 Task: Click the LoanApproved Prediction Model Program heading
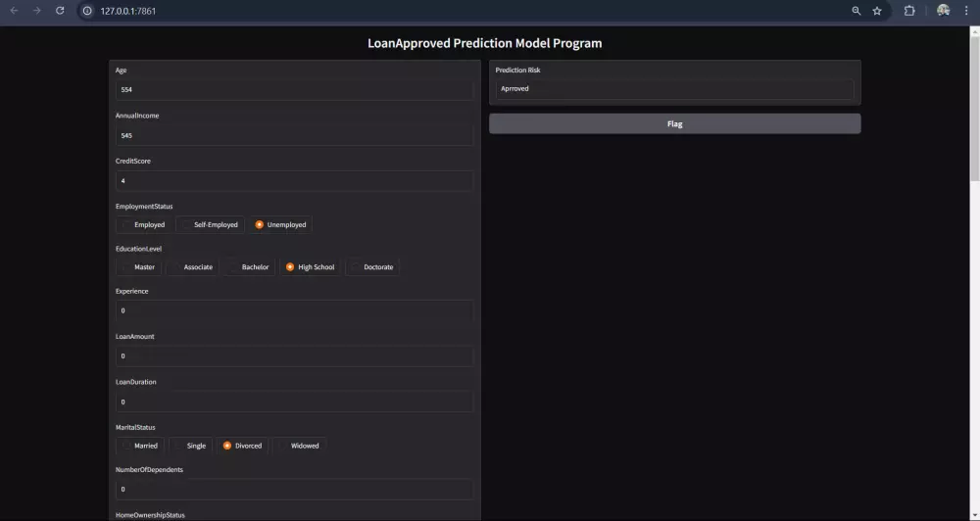[x=484, y=43]
